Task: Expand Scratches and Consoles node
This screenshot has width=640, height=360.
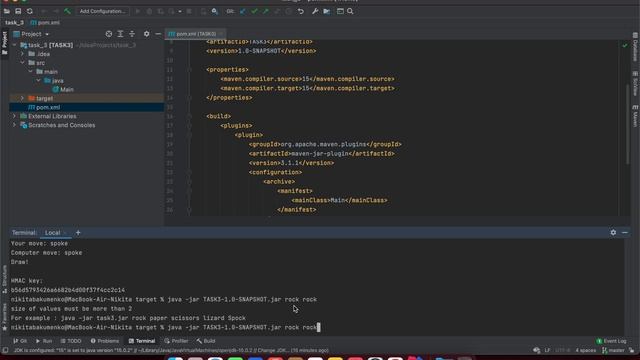Action: [15, 125]
